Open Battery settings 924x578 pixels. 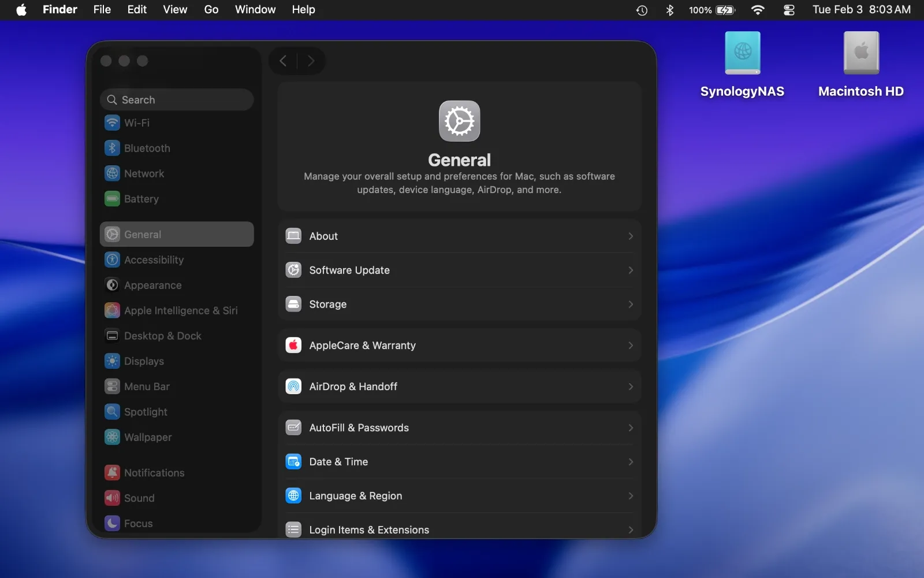(x=112, y=199)
